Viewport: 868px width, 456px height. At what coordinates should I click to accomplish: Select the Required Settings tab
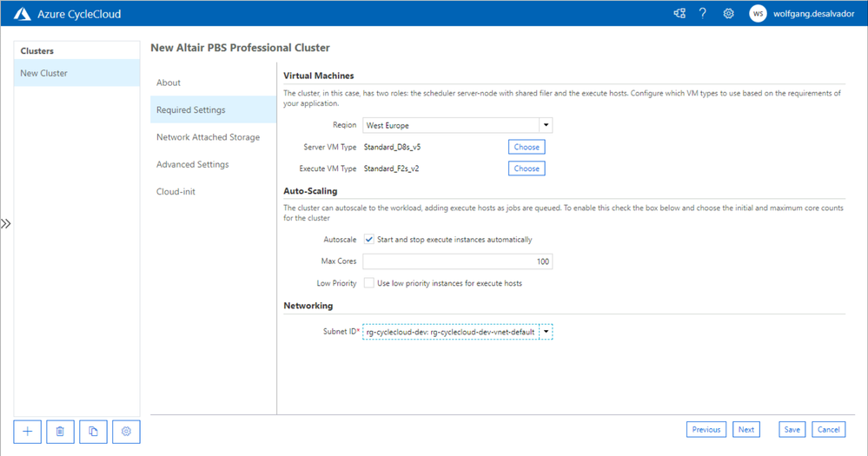213,109
